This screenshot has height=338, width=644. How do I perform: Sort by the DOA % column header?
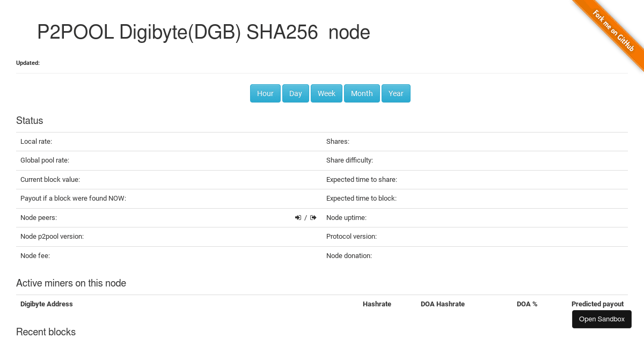coord(527,304)
